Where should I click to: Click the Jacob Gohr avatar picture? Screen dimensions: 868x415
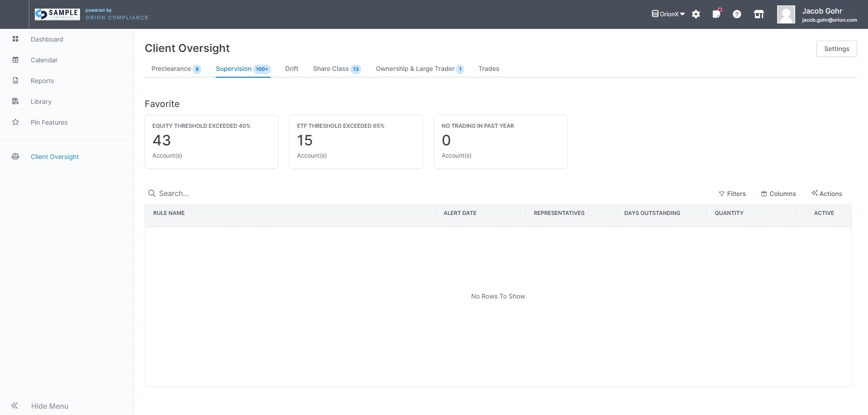pyautogui.click(x=786, y=14)
